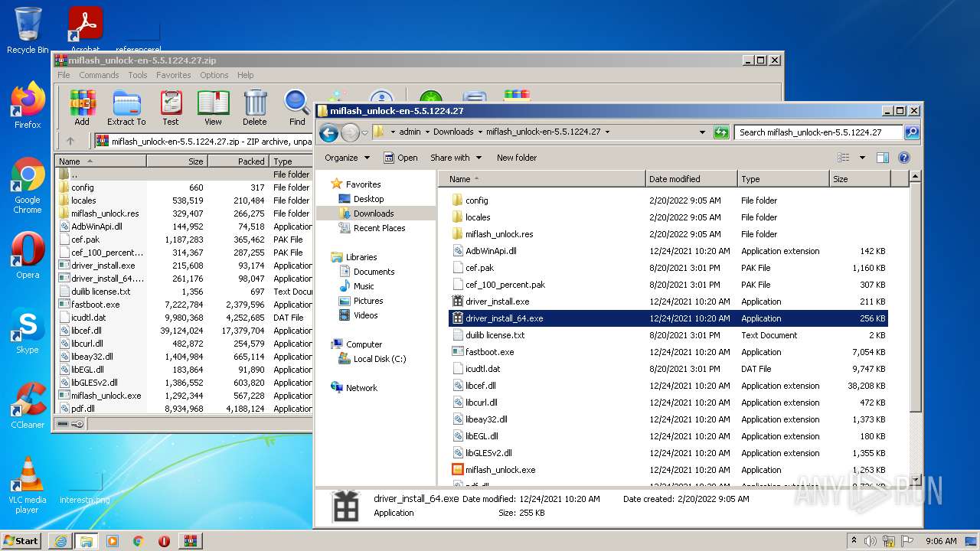Click WinRAR Extract To icon

pos(126,108)
